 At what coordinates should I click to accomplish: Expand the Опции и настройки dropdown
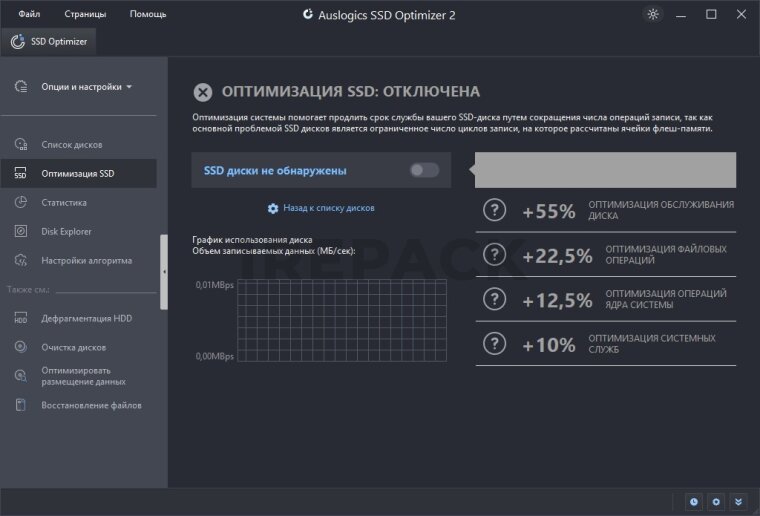pyautogui.click(x=86, y=87)
